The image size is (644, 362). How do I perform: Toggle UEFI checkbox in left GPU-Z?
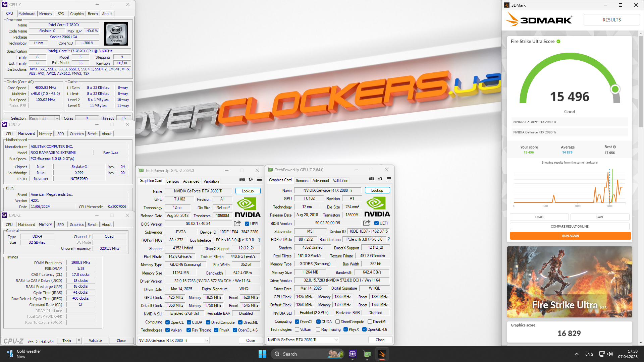click(247, 224)
